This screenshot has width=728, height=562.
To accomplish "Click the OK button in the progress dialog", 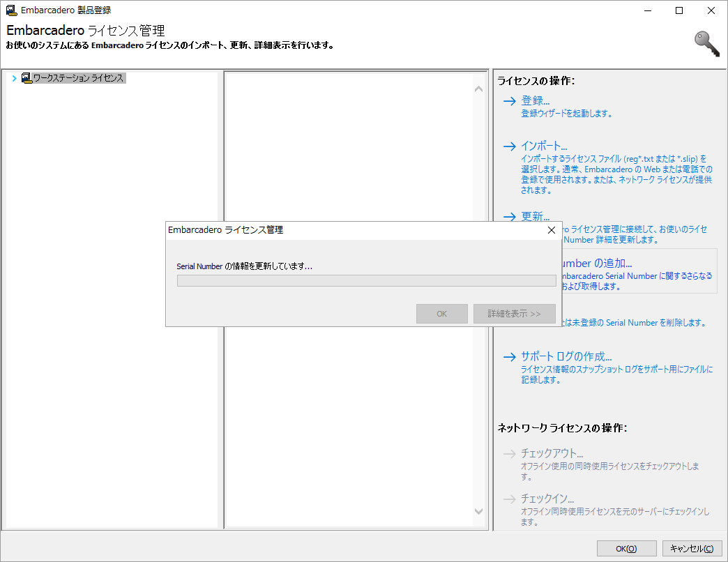I will tap(442, 314).
